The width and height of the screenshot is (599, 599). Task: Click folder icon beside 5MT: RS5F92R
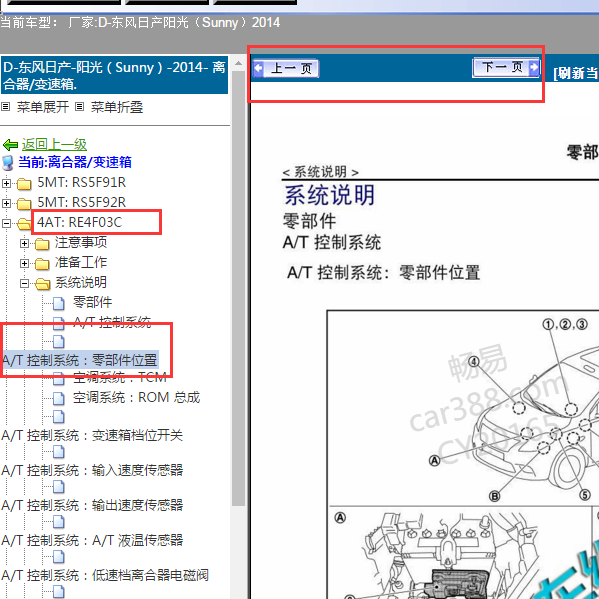(24, 204)
